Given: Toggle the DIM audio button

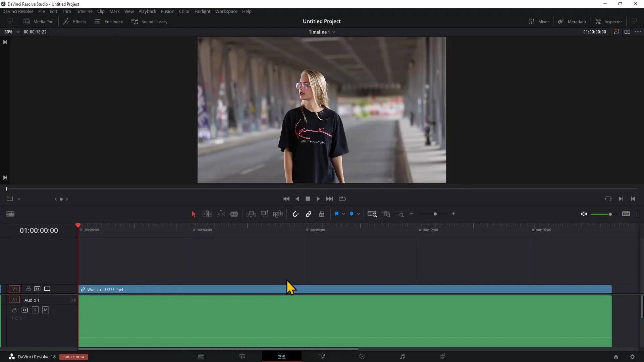Looking at the screenshot, I should pos(626,214).
